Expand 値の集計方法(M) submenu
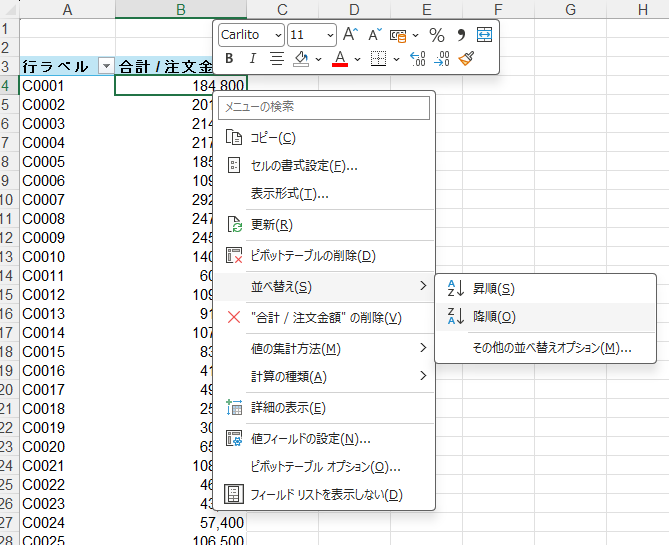This screenshot has height=545, width=669. click(324, 349)
